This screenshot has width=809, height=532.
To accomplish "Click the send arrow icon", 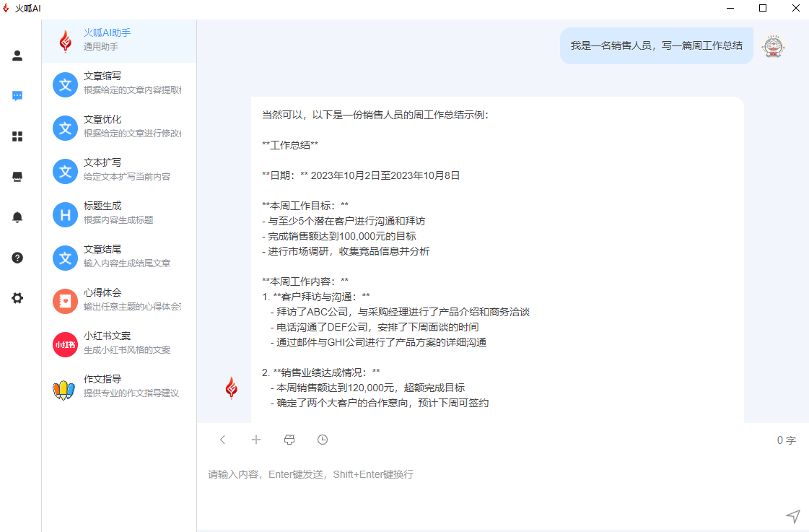I will pyautogui.click(x=792, y=515).
